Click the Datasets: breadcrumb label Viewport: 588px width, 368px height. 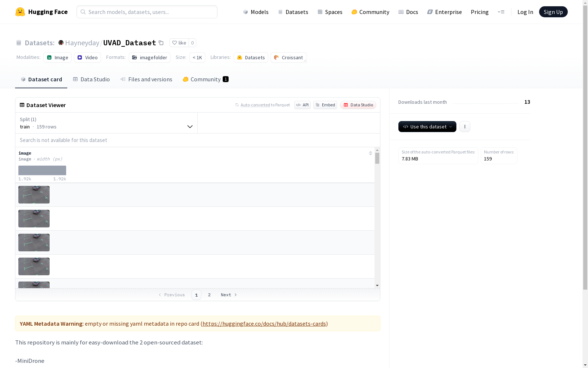coord(39,43)
